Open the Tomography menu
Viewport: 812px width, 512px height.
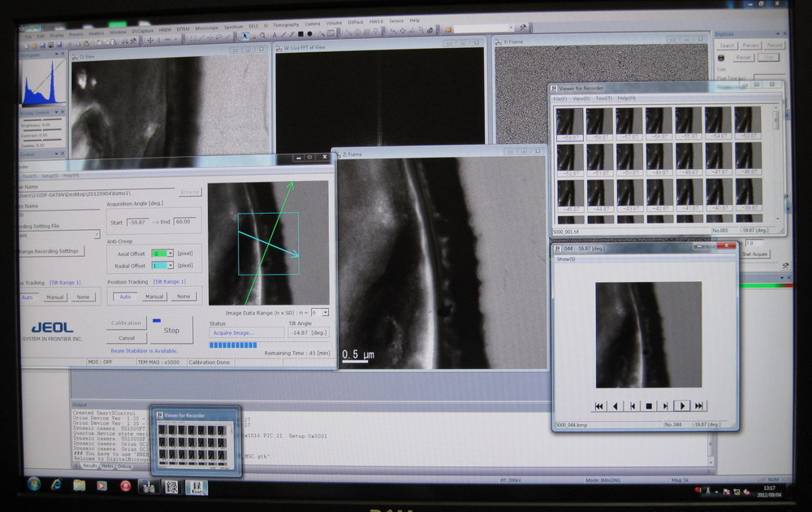coord(286,24)
